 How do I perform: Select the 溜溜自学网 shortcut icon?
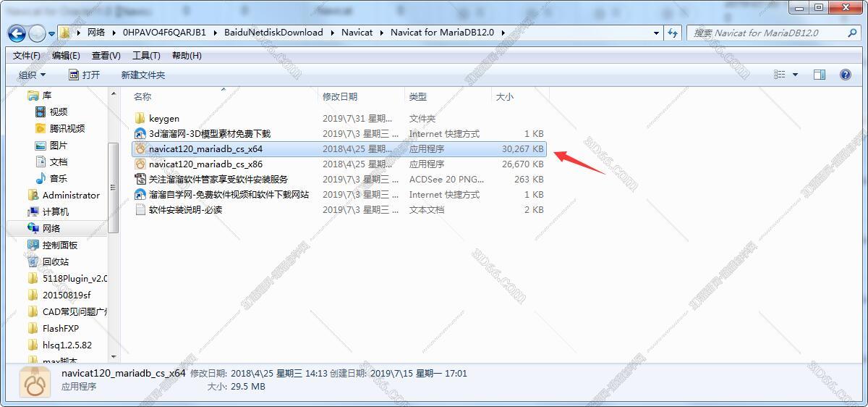pyautogui.click(x=140, y=194)
